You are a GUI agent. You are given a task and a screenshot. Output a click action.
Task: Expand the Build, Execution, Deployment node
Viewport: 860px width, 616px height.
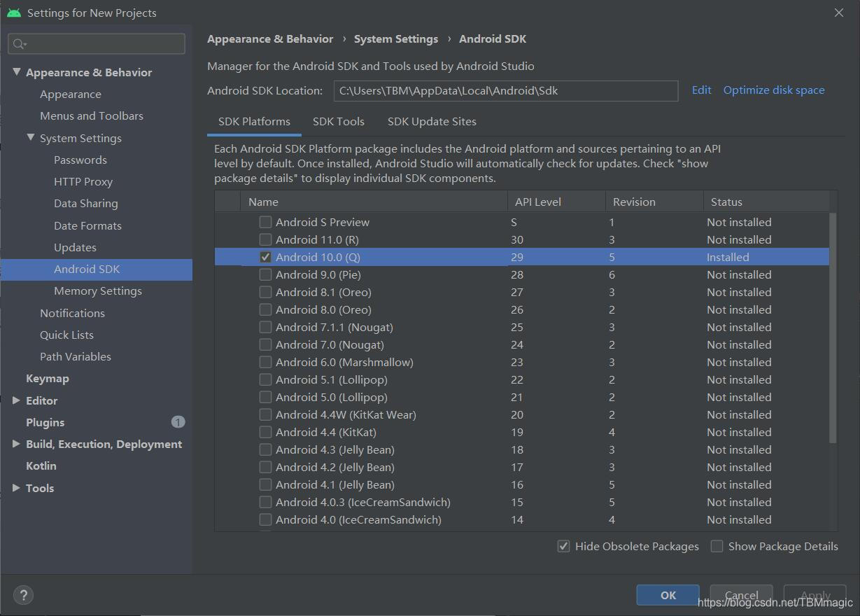(x=16, y=444)
